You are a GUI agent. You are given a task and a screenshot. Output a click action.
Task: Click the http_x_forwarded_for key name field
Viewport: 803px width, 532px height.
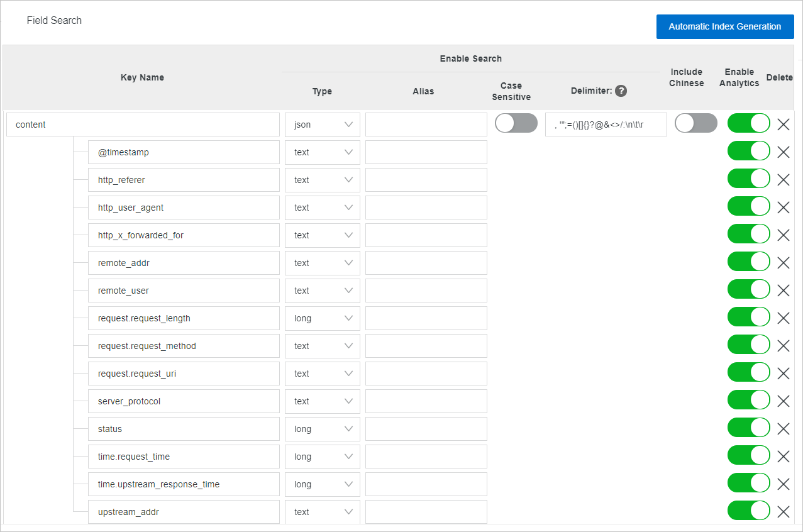coord(184,235)
